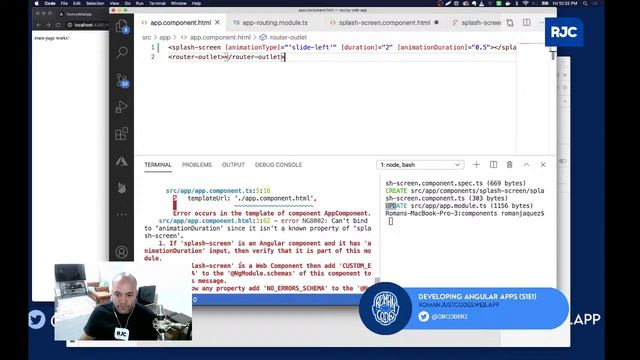Click the right bash terminal prompt line
Screen dimensions: 640x360
point(464,213)
